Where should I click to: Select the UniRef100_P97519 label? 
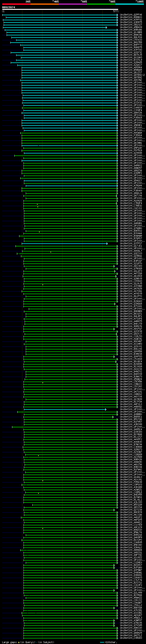(131, 151)
